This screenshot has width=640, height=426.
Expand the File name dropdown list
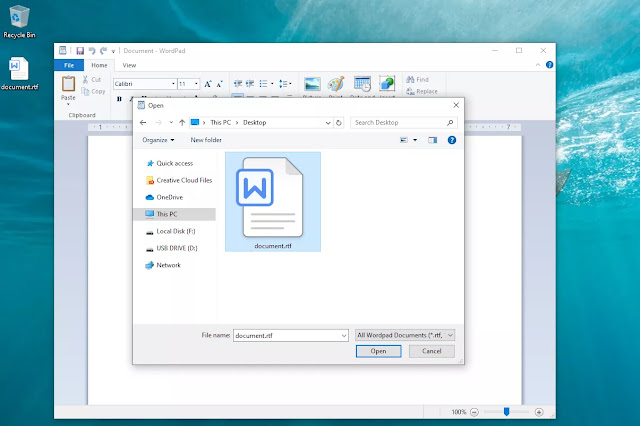[344, 335]
